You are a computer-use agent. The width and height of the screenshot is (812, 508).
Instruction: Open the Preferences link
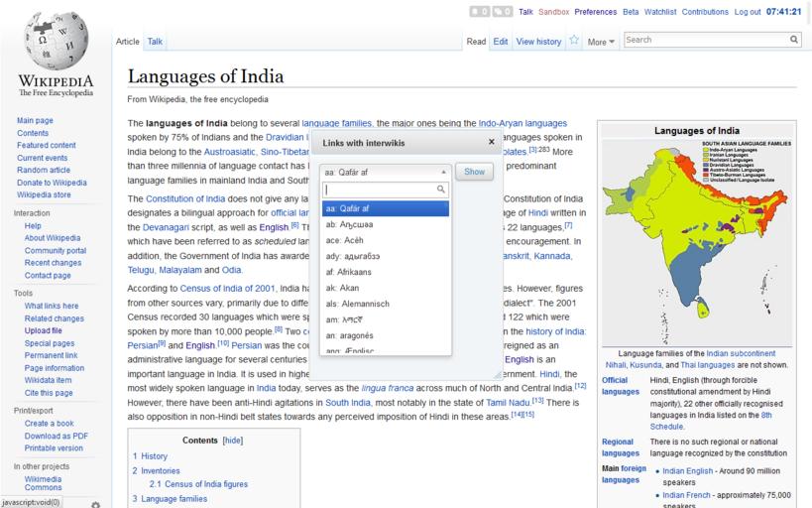595,12
